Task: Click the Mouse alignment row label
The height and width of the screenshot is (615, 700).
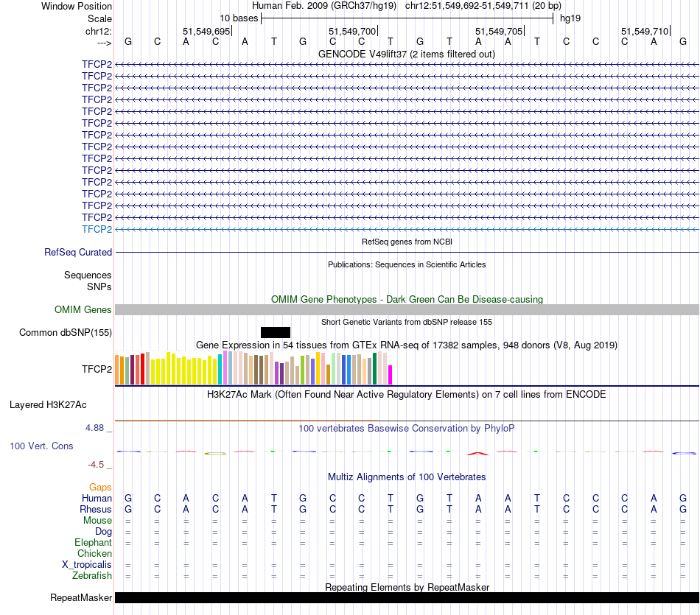Action: (x=97, y=521)
